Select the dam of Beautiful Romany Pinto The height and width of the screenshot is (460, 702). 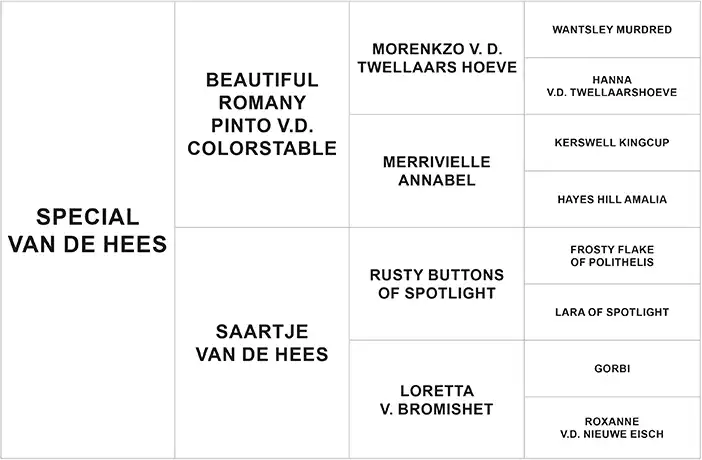(436, 171)
